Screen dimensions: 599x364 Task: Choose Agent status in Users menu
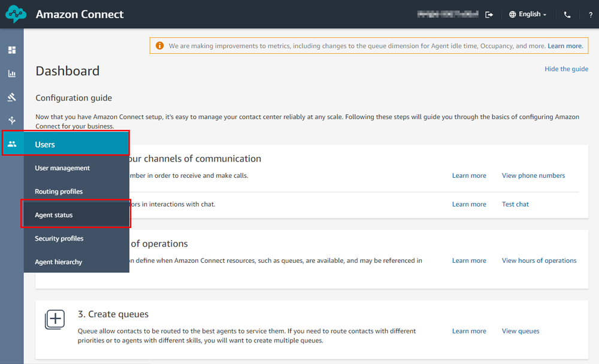point(77,215)
